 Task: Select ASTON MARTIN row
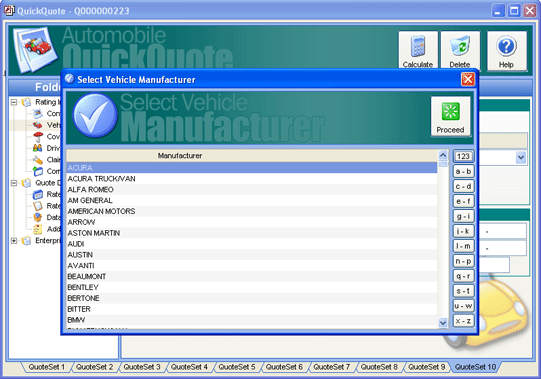[252, 233]
